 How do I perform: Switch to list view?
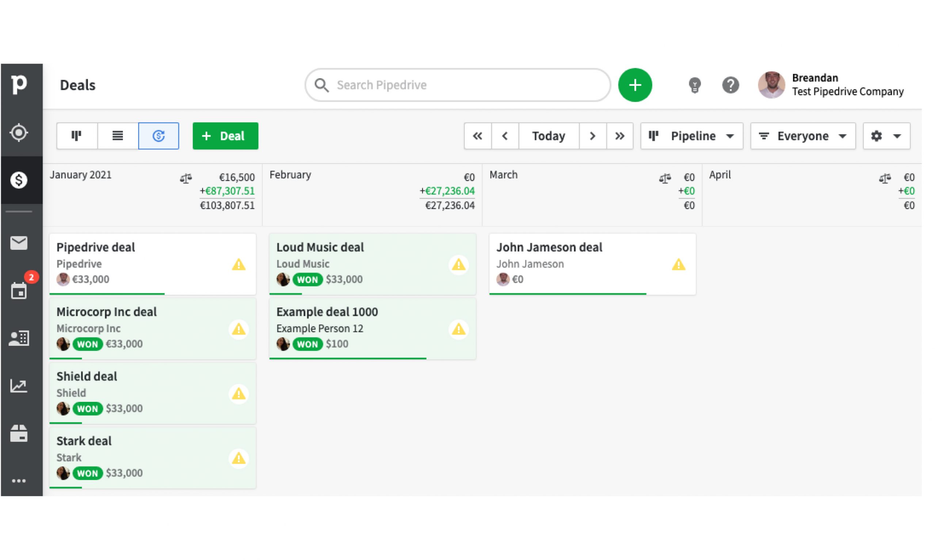(118, 136)
